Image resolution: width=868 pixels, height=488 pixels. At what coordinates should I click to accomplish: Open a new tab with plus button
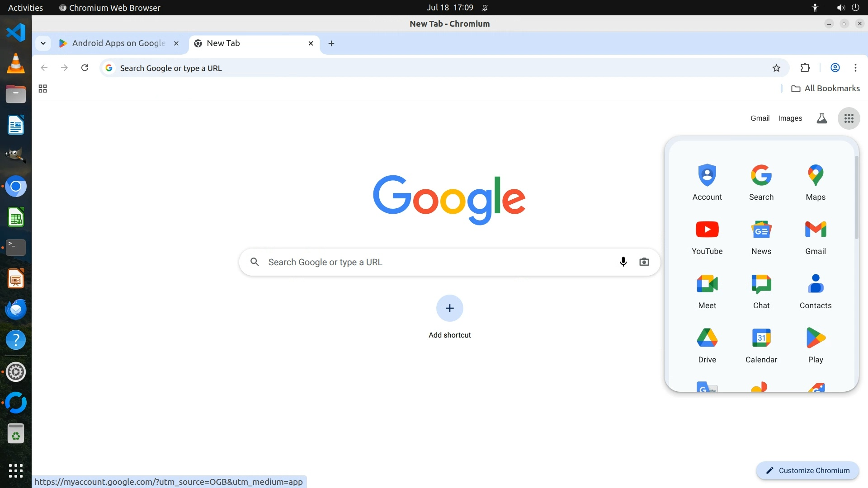[x=331, y=43]
